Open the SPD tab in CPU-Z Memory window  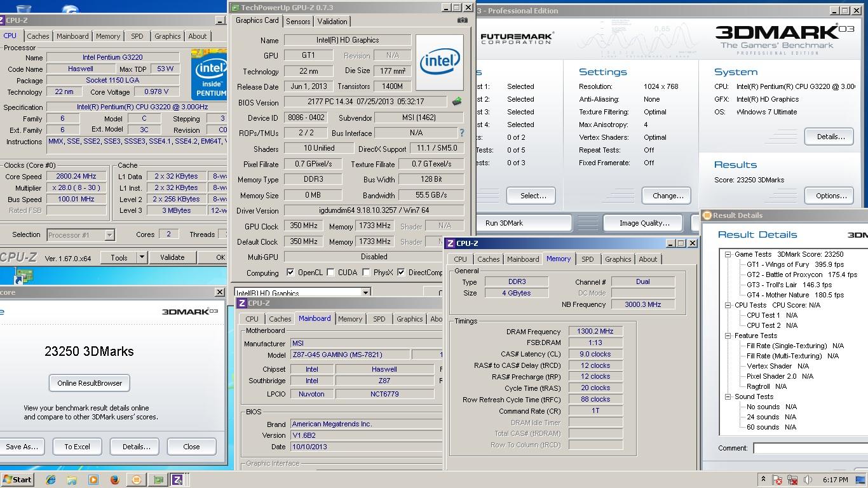tap(588, 259)
